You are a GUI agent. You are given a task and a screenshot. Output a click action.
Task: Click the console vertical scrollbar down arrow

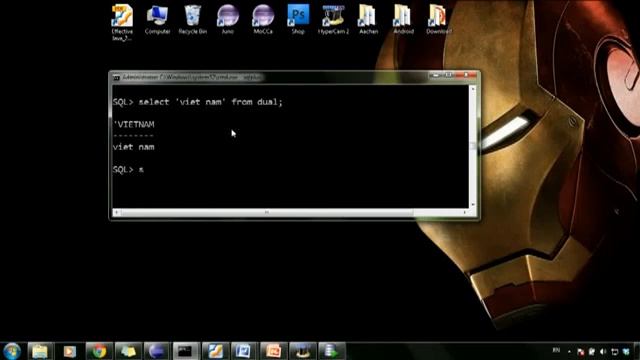click(x=473, y=204)
